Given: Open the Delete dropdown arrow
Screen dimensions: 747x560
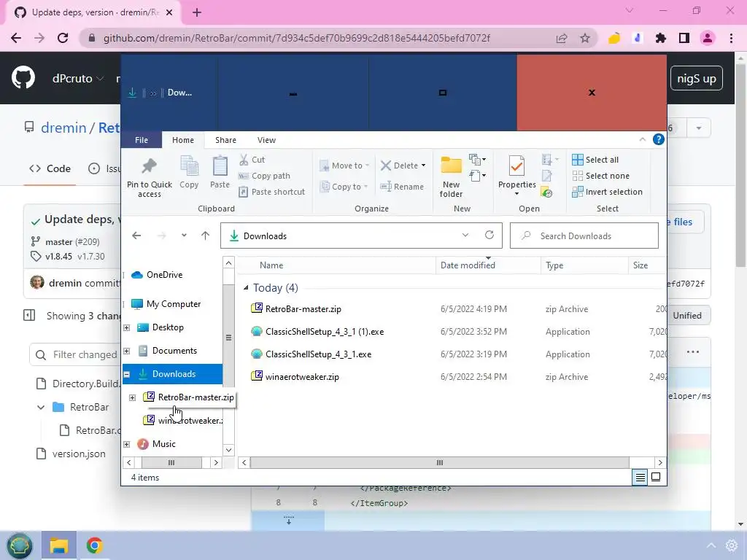Looking at the screenshot, I should (x=424, y=166).
